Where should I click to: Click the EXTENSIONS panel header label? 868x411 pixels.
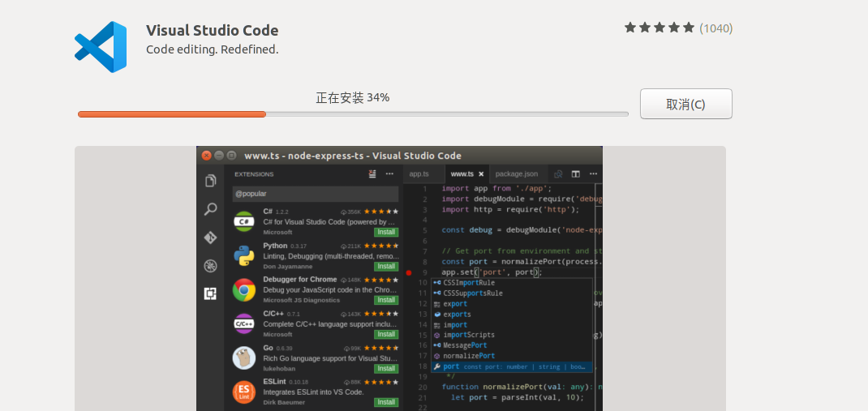click(254, 174)
